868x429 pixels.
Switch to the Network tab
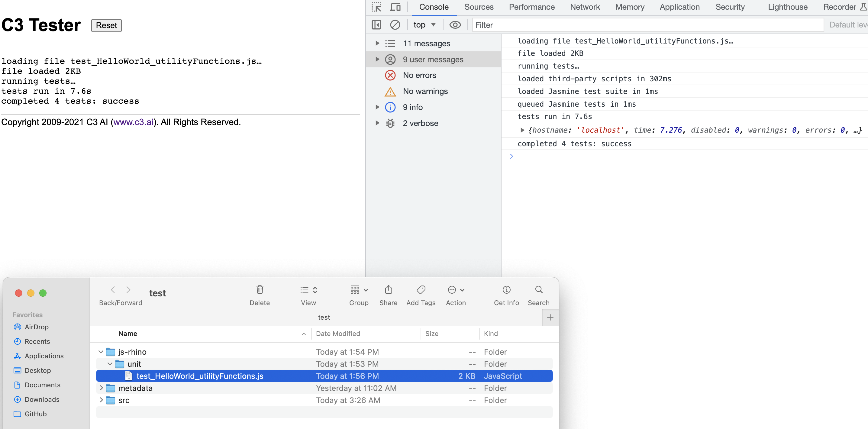(585, 7)
